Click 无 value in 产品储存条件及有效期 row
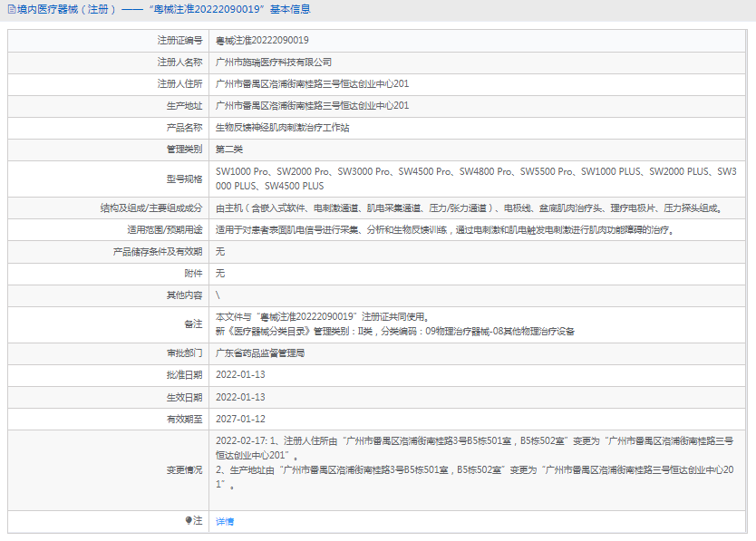Viewport: 756px width, 541px height. tap(220, 252)
